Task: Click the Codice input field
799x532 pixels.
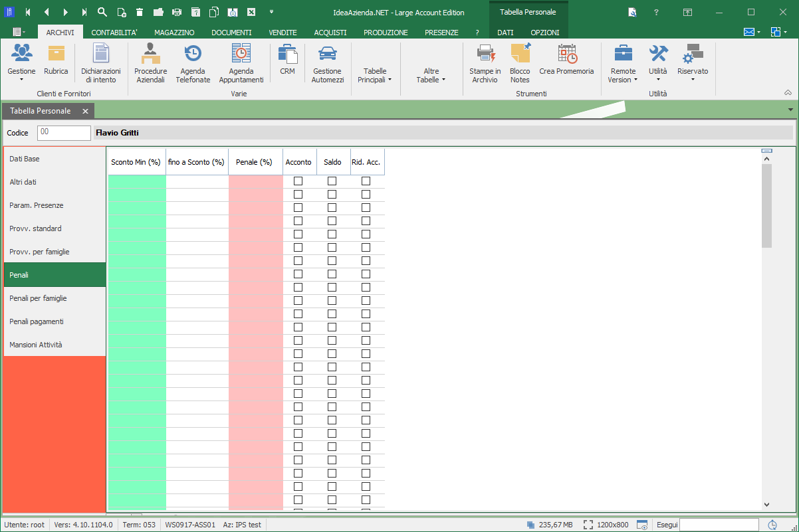Action: tap(64, 133)
